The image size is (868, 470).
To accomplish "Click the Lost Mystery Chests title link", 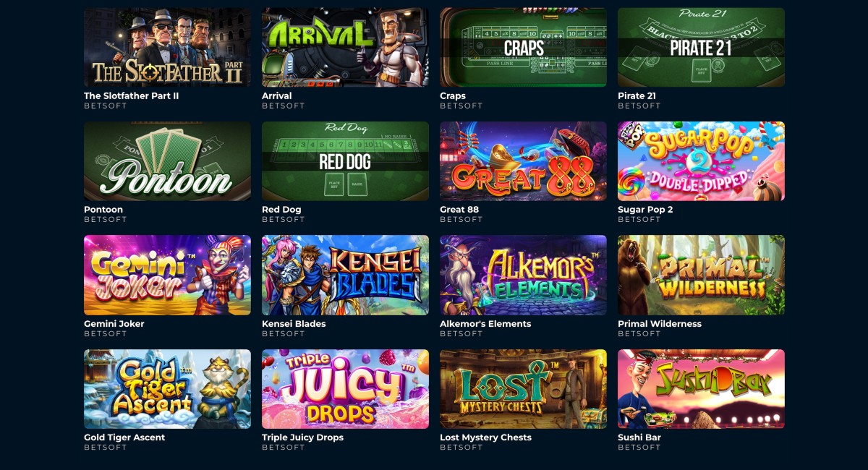I will 485,437.
